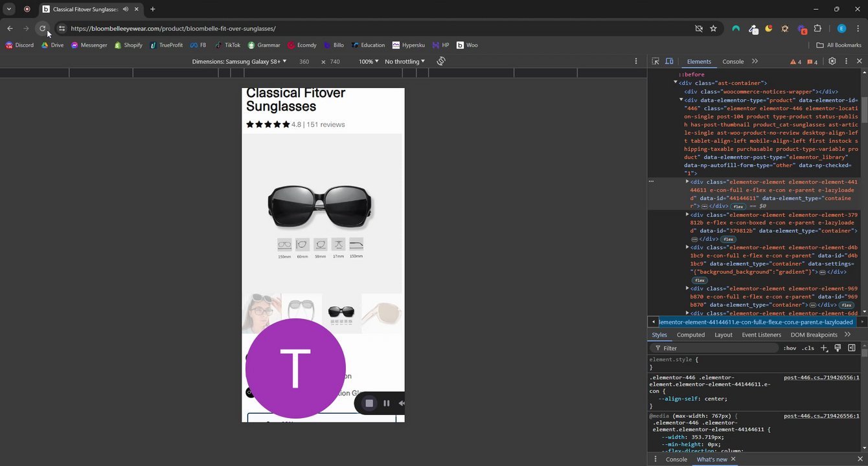
Task: Show more DevTools main tabs
Action: coord(755,61)
